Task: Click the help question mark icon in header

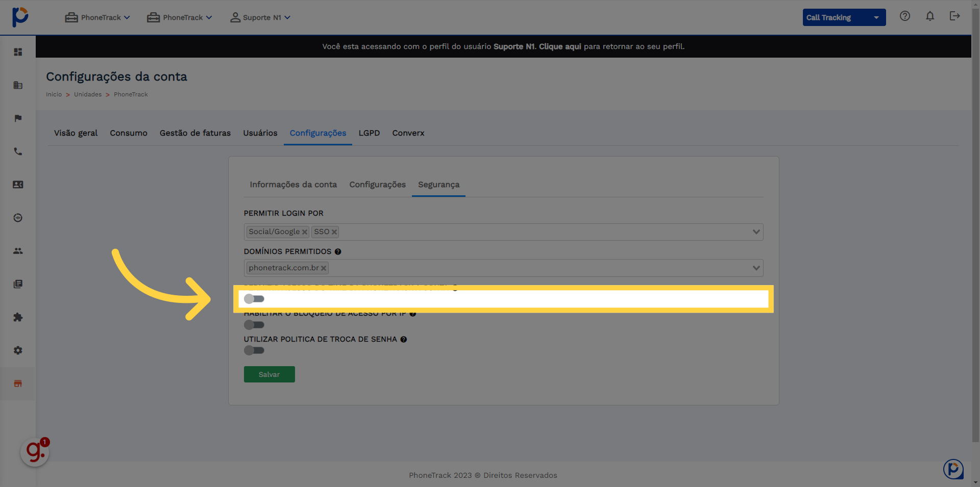Action: coord(905,16)
